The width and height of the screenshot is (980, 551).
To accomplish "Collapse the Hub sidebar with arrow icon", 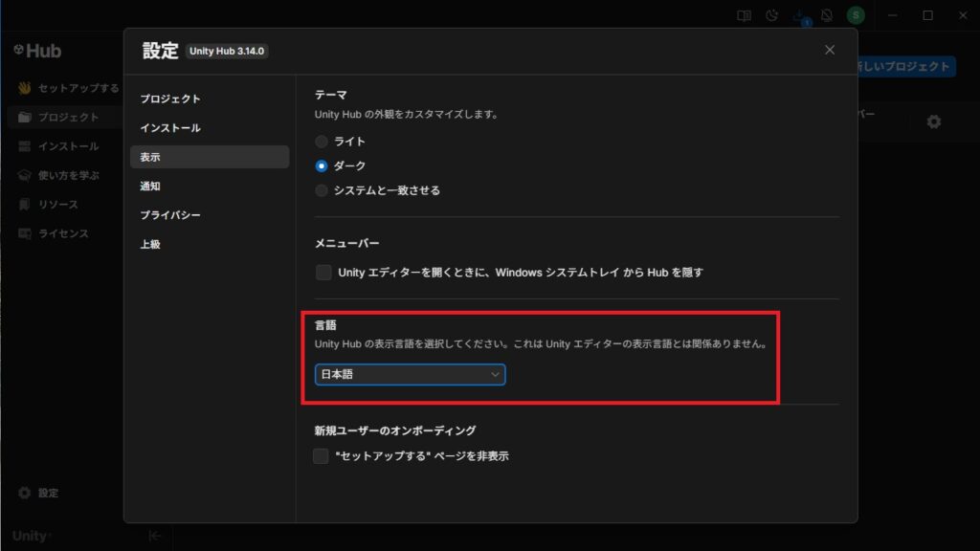I will pos(155,536).
